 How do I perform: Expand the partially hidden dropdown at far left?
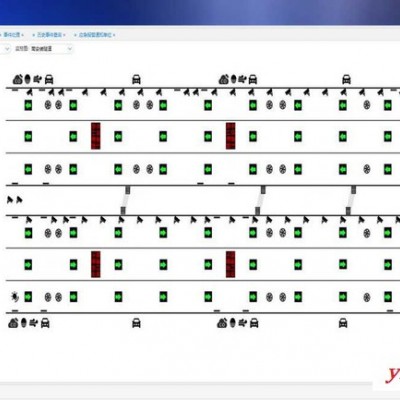(5, 49)
